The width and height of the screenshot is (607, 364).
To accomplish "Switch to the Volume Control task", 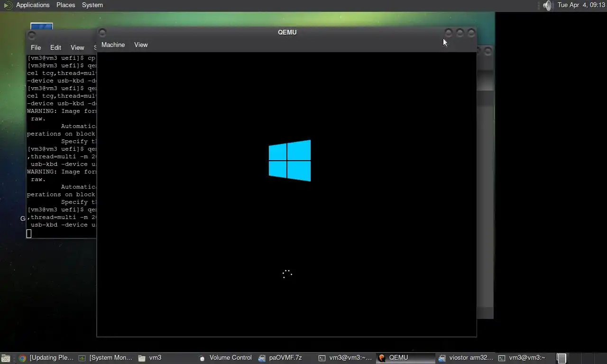I will click(x=226, y=358).
